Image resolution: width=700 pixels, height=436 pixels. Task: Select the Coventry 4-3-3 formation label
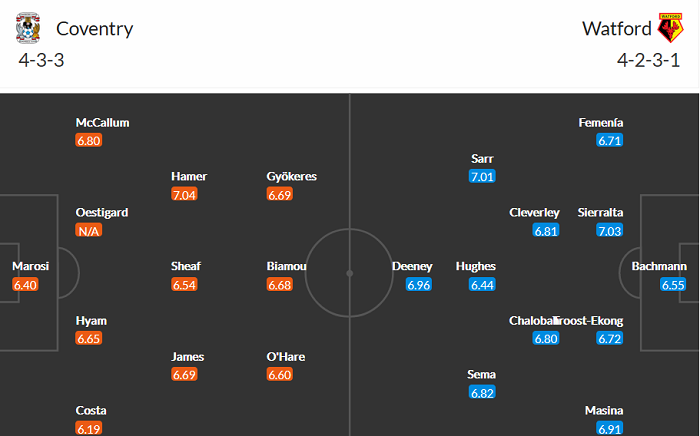pos(41,60)
